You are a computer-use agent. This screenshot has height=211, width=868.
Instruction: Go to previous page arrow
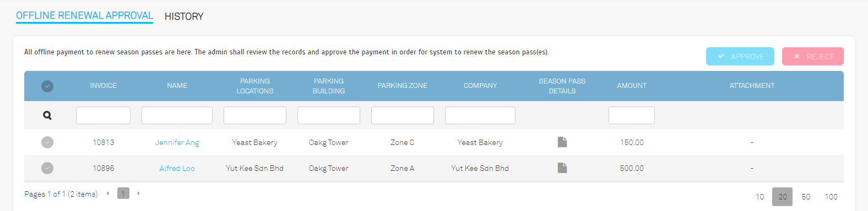point(108,193)
